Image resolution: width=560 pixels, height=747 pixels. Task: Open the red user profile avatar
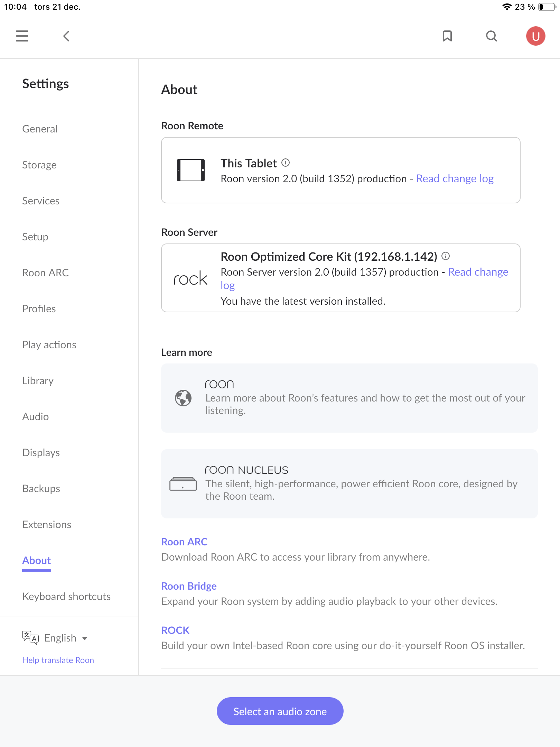(535, 36)
